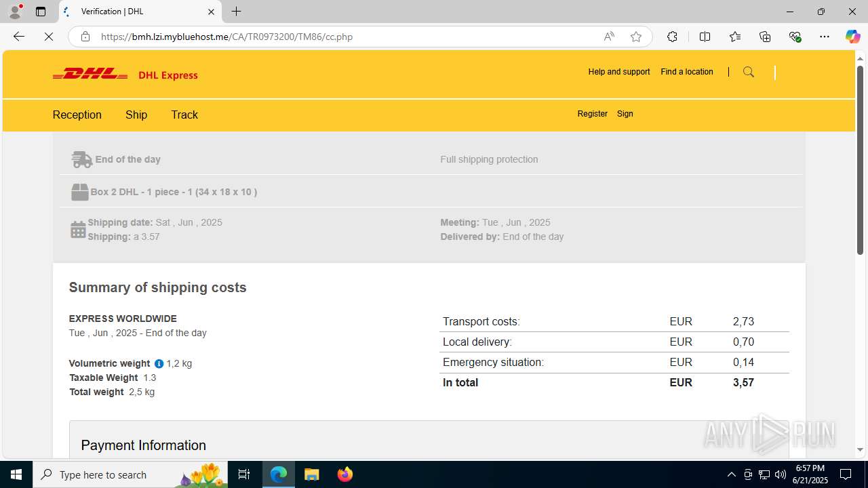Viewport: 868px width, 488px height.
Task: Click the Emergency situation label
Action: [493, 362]
